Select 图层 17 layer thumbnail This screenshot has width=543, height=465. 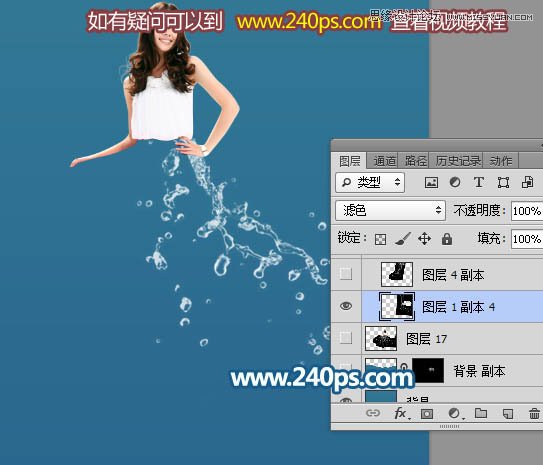[381, 338]
